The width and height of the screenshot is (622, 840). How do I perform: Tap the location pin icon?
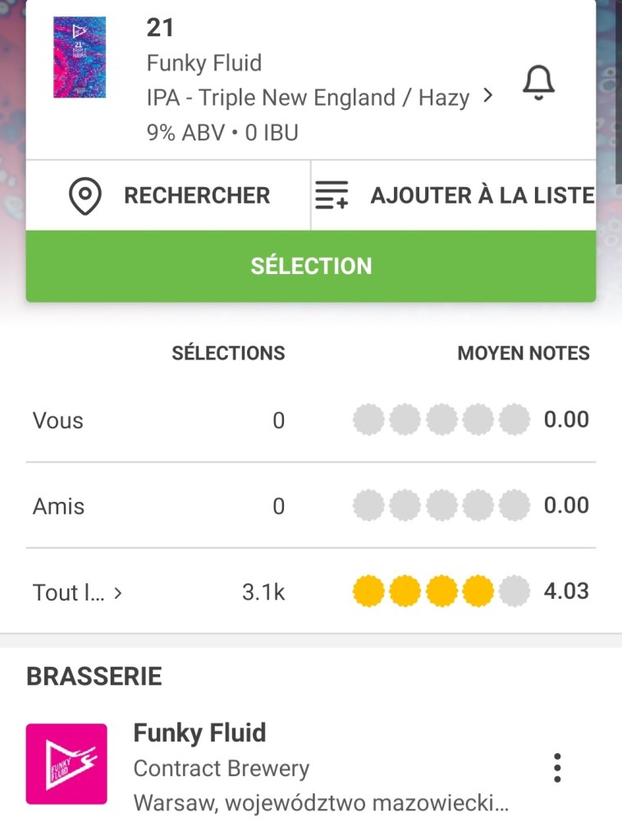[85, 196]
